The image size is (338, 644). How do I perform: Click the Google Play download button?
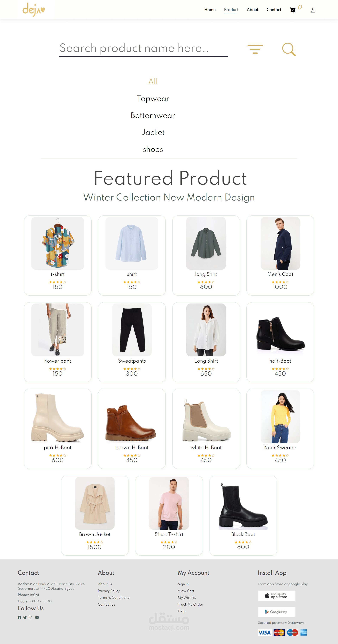click(276, 612)
